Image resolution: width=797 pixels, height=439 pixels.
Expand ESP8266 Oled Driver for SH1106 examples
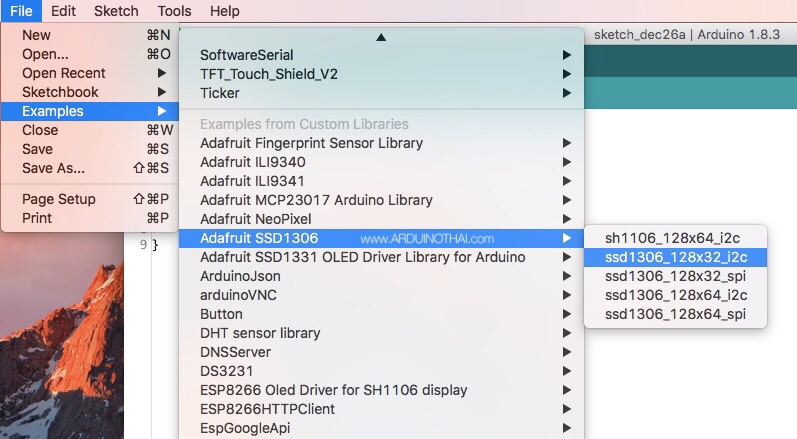coord(381,390)
